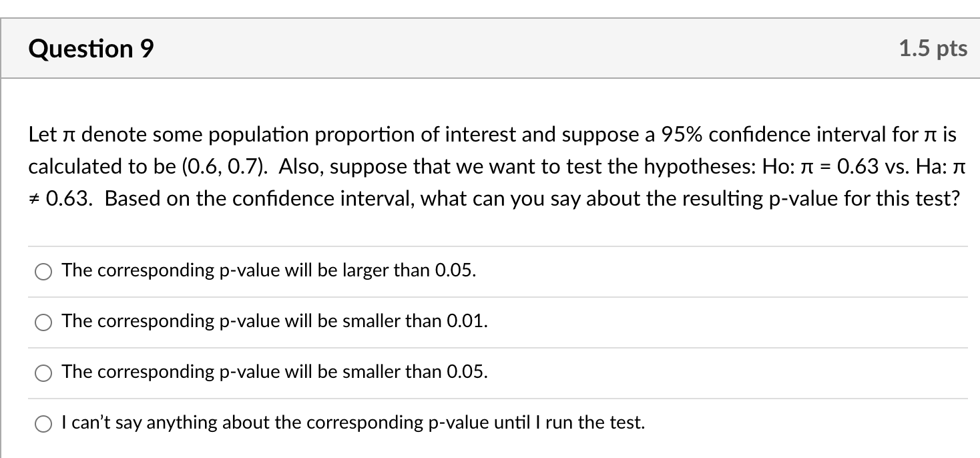Choose the third answer option label
The width and height of the screenshot is (980, 458).
click(x=274, y=372)
